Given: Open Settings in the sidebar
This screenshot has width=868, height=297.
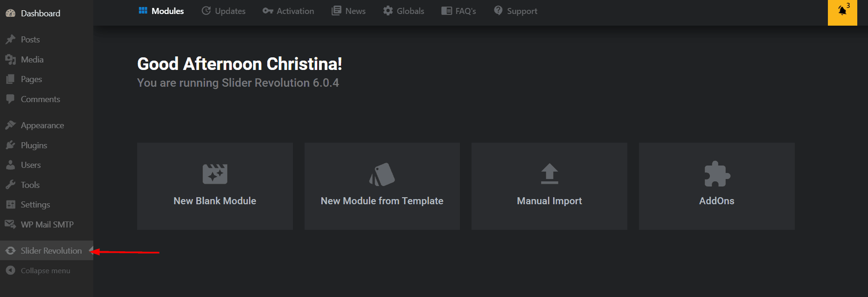Looking at the screenshot, I should point(47,205).
